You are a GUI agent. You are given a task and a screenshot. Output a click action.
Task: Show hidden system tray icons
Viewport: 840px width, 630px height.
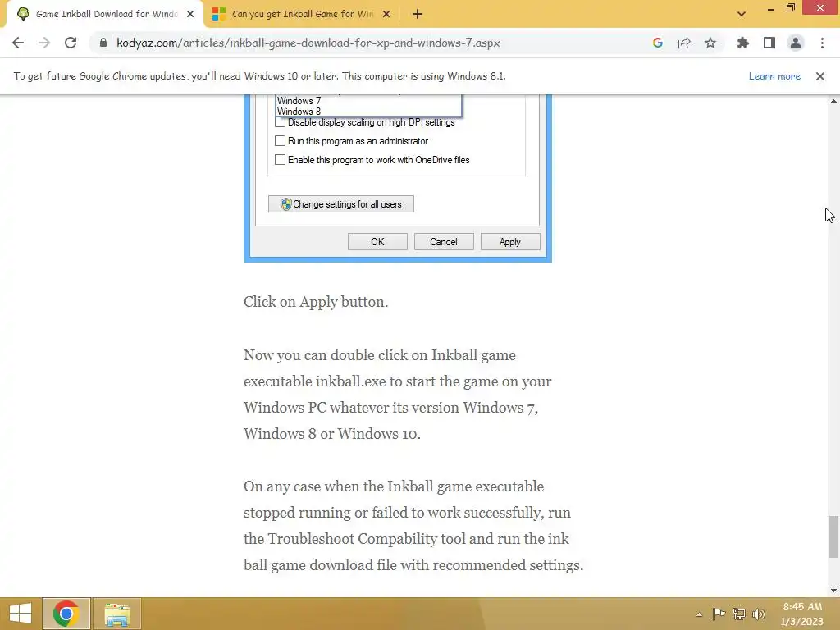[x=699, y=614]
